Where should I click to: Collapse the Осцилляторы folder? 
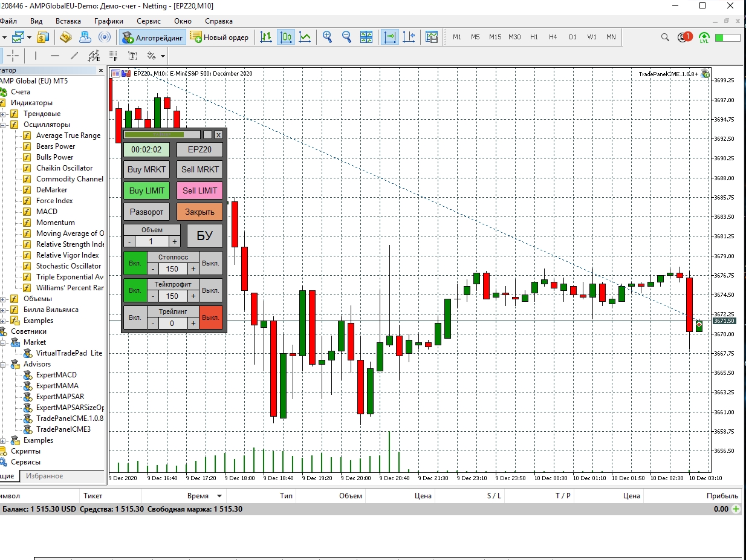point(3,125)
